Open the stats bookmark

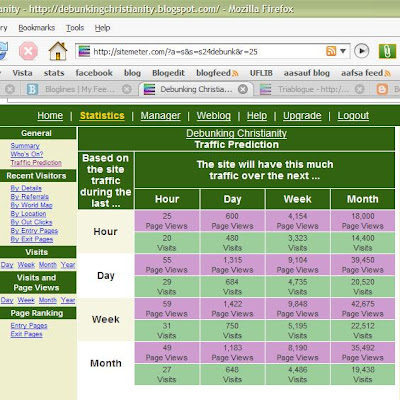point(54,73)
